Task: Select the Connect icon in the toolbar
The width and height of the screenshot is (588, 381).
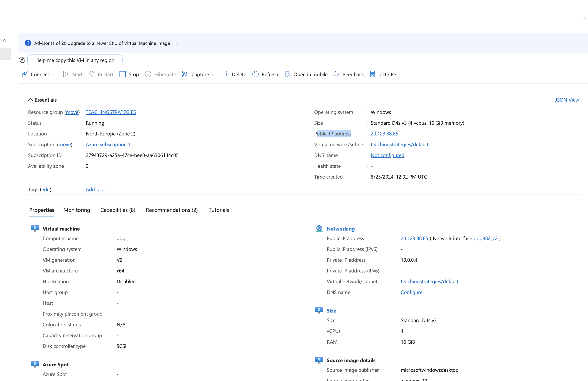Action: click(x=24, y=74)
